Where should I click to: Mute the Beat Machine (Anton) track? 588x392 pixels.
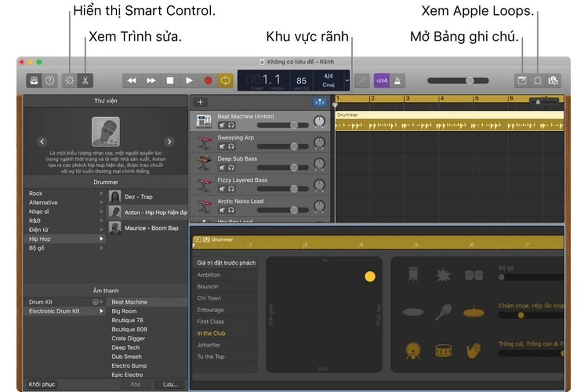coord(222,125)
